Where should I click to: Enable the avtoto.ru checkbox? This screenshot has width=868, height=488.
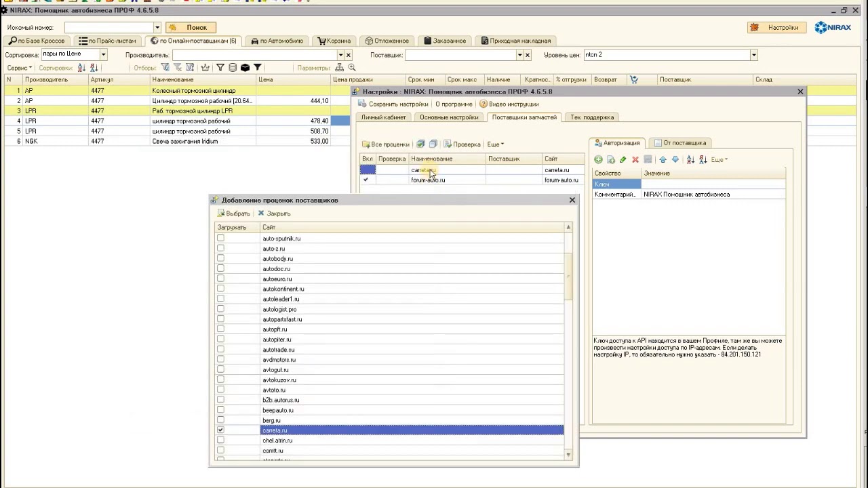click(x=220, y=390)
